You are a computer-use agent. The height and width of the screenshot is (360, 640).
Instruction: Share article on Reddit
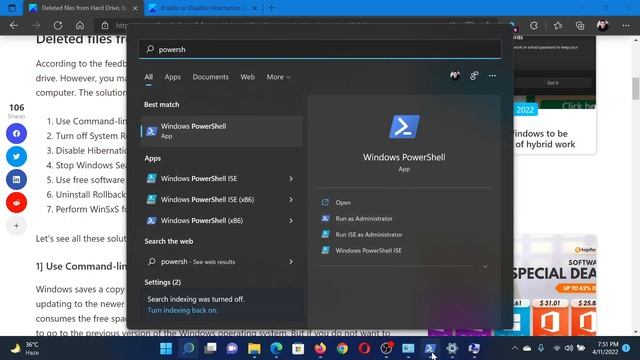16,202
